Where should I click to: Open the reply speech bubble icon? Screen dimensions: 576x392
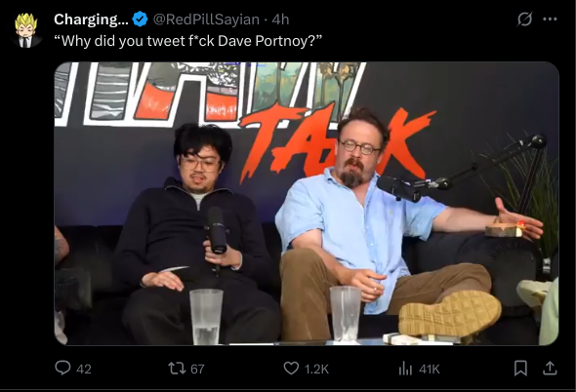[x=62, y=368]
